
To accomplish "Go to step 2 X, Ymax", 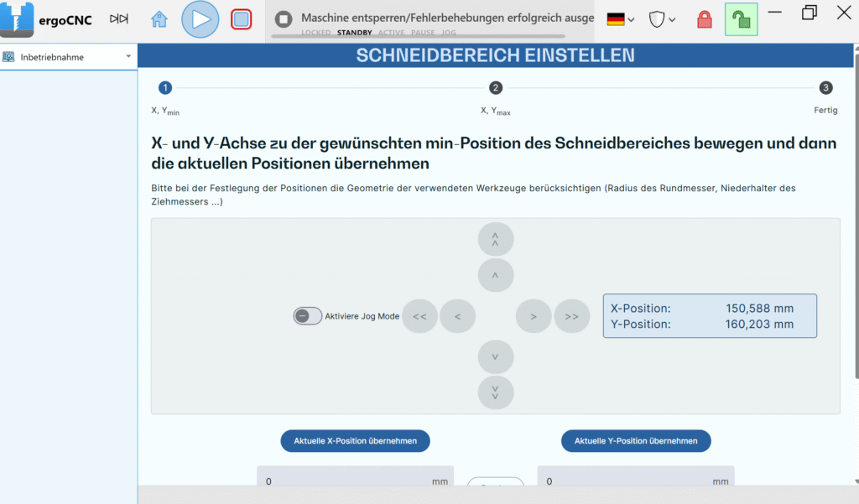I will click(x=496, y=88).
